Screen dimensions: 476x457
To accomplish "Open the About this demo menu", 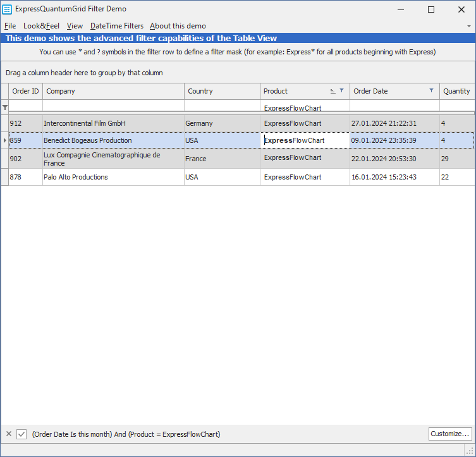I will click(x=178, y=26).
